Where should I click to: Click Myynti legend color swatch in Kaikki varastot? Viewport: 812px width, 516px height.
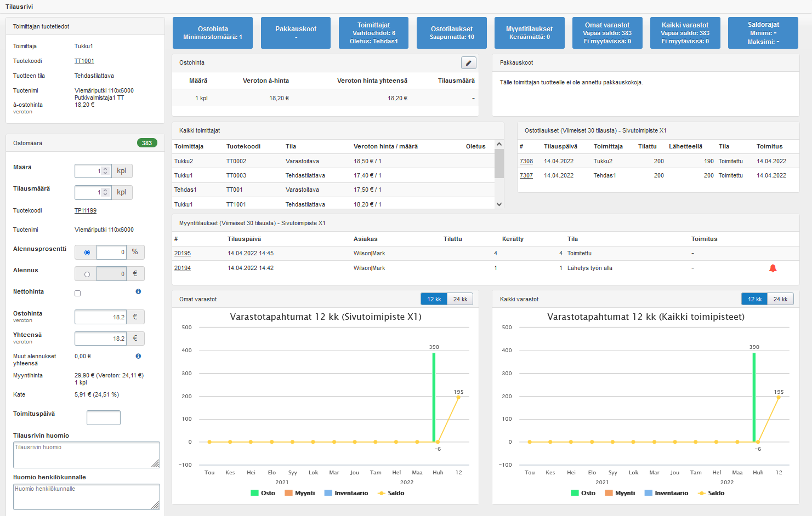(609, 493)
